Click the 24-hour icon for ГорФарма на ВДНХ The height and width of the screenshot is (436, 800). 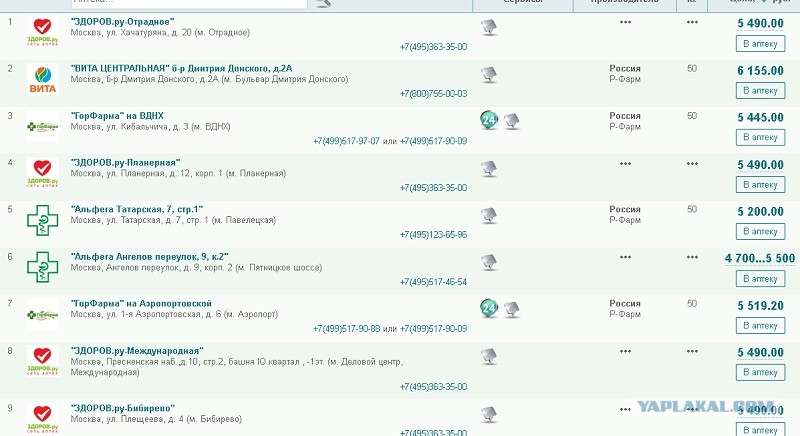point(489,120)
